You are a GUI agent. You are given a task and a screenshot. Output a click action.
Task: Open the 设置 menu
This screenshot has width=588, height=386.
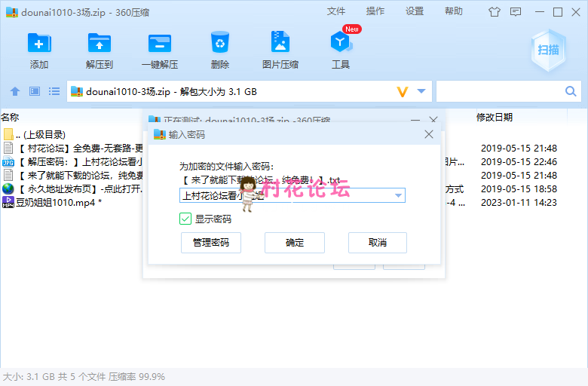[x=415, y=11]
